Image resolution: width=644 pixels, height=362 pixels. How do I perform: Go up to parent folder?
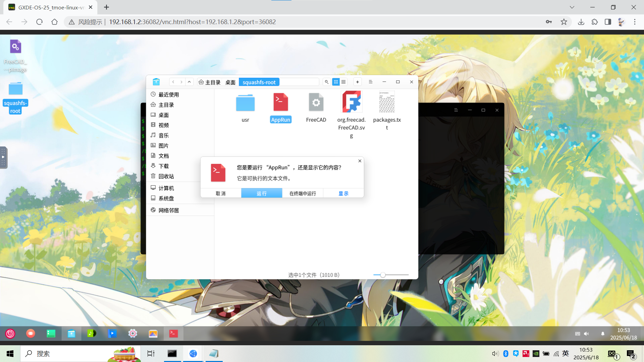coord(189,82)
